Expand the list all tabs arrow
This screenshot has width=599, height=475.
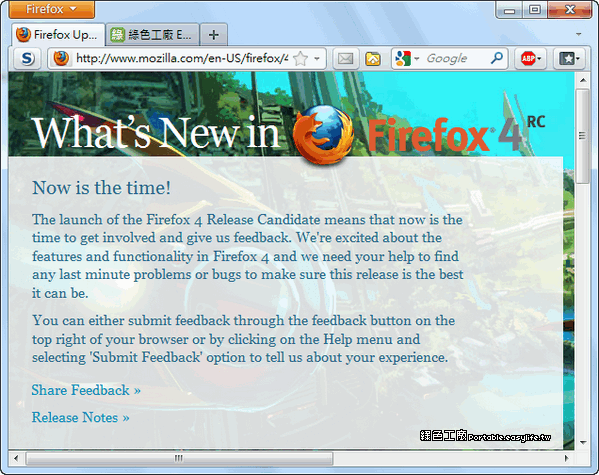coord(579,34)
